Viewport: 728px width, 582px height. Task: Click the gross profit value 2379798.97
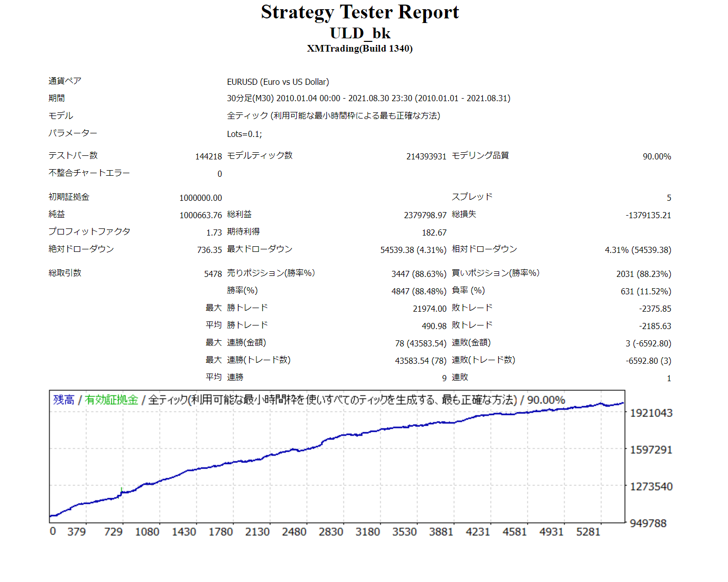click(x=425, y=215)
